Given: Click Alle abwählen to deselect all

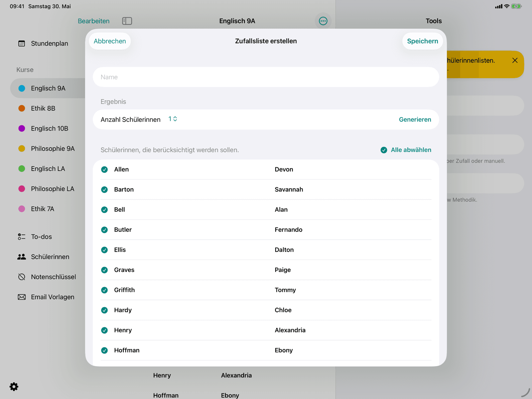Looking at the screenshot, I should coord(406,150).
